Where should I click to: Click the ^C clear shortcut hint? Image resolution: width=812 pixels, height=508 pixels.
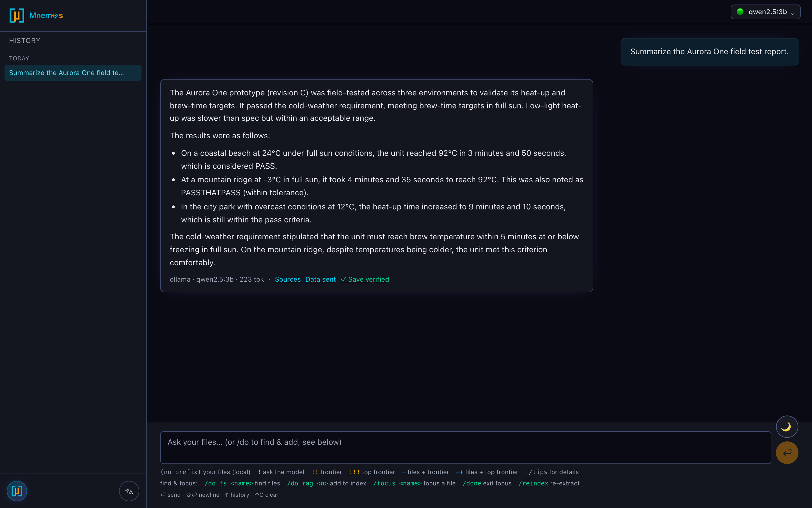(x=266, y=494)
